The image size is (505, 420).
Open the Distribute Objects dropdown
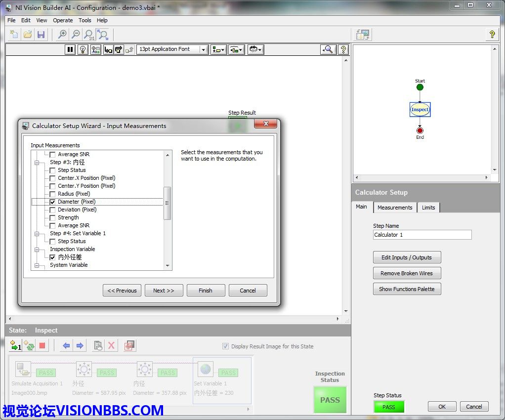[x=237, y=49]
